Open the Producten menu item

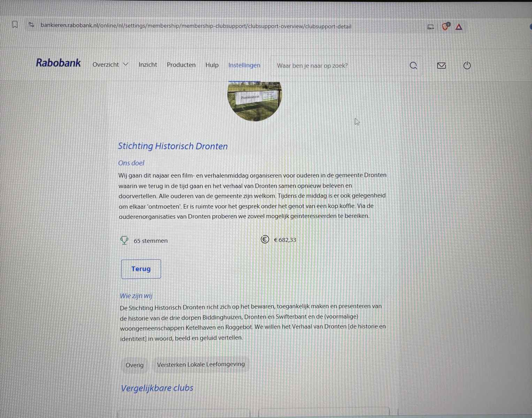point(181,65)
